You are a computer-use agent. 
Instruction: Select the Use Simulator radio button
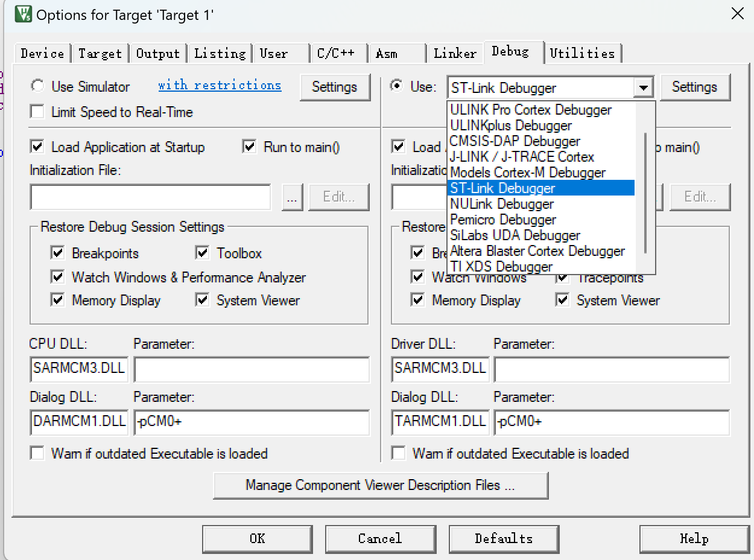coord(38,86)
